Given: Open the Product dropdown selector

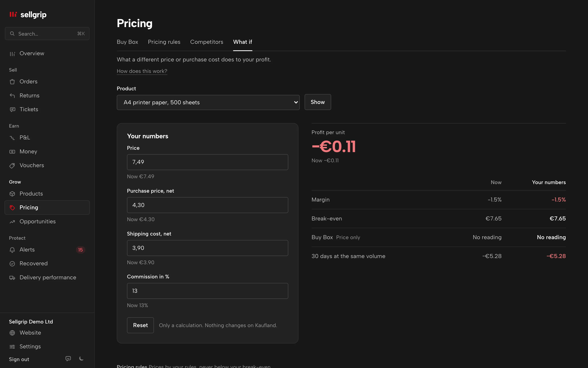Looking at the screenshot, I should [208, 102].
